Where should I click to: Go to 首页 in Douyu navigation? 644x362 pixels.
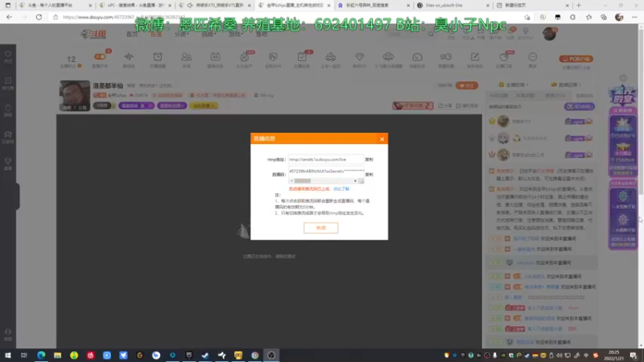[132, 34]
